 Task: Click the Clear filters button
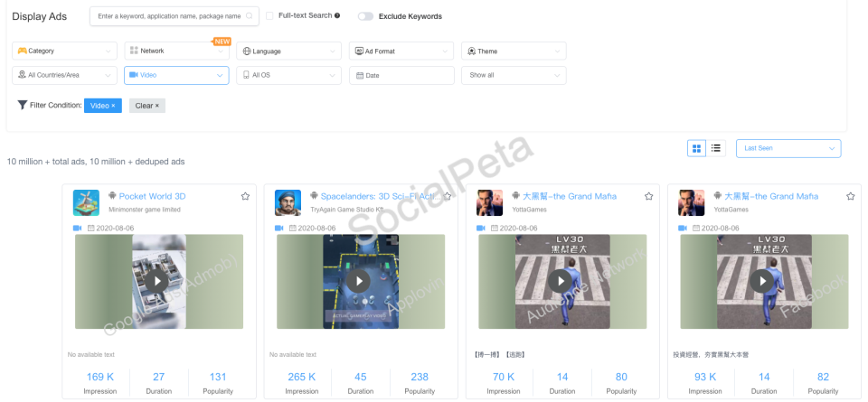(147, 106)
